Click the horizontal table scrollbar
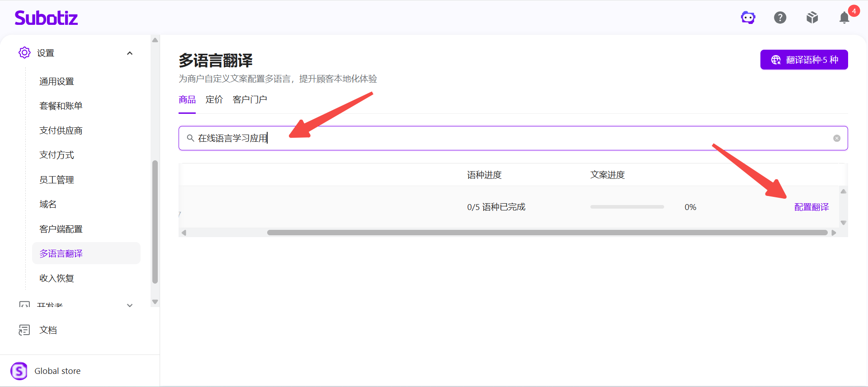This screenshot has width=868, height=387. (x=547, y=233)
